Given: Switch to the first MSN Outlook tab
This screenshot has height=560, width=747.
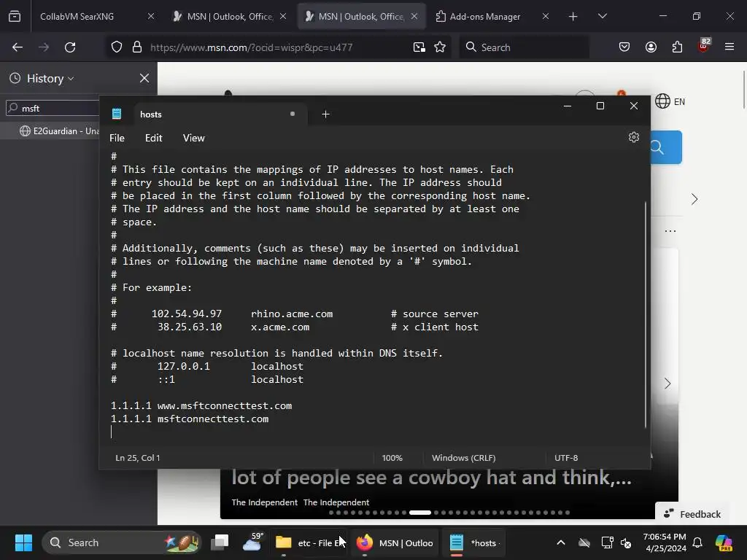Looking at the screenshot, I should [x=230, y=16].
